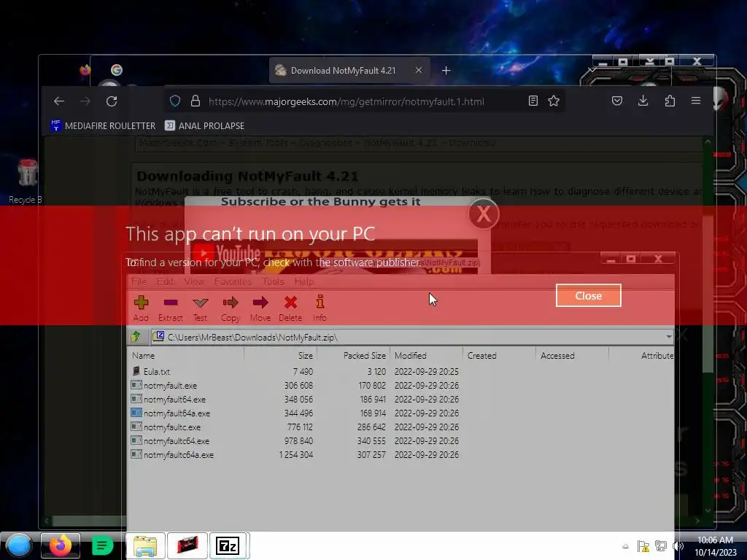Viewport: 747px width, 560px height.
Task: Show hidden tray icons arrow
Action: 625,546
